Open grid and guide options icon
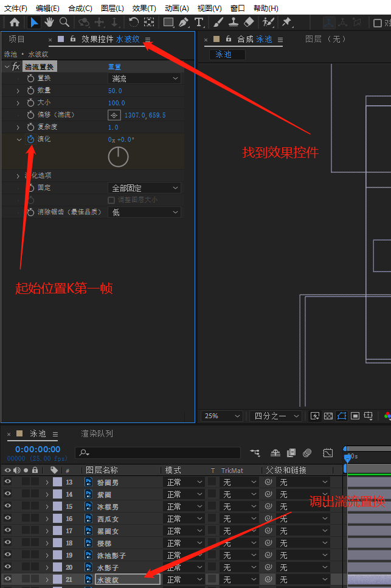 369,416
